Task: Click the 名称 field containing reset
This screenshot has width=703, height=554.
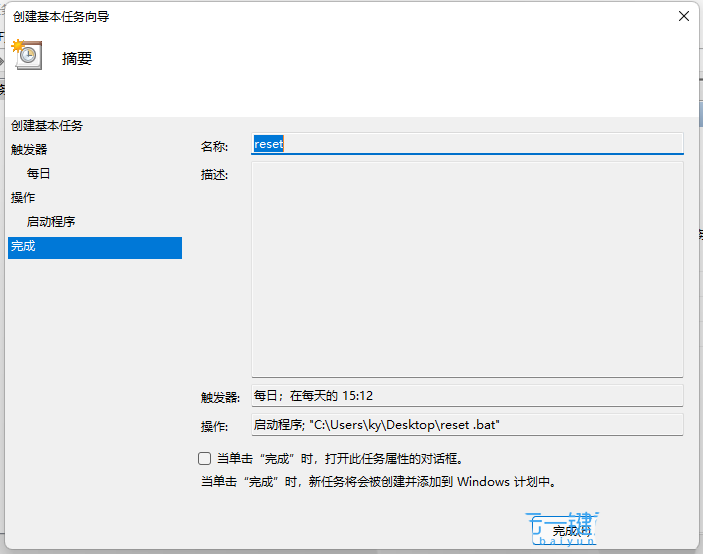Action: pyautogui.click(x=467, y=144)
